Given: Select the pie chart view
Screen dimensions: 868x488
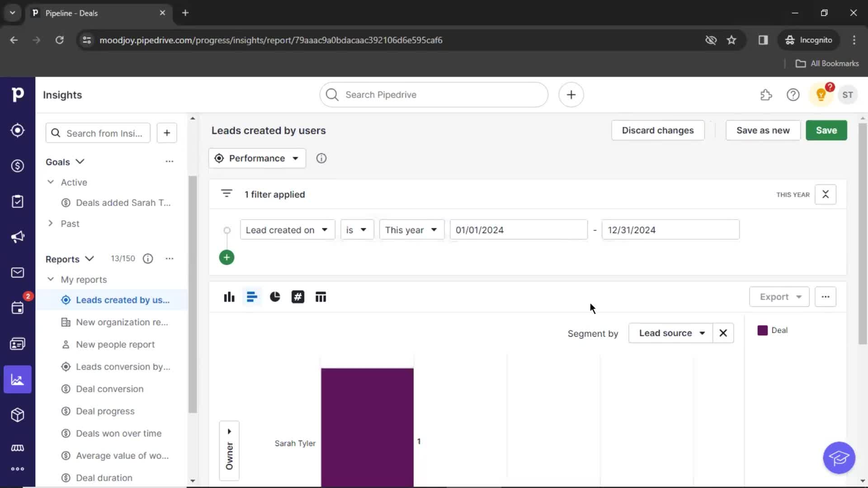Looking at the screenshot, I should click(x=275, y=297).
